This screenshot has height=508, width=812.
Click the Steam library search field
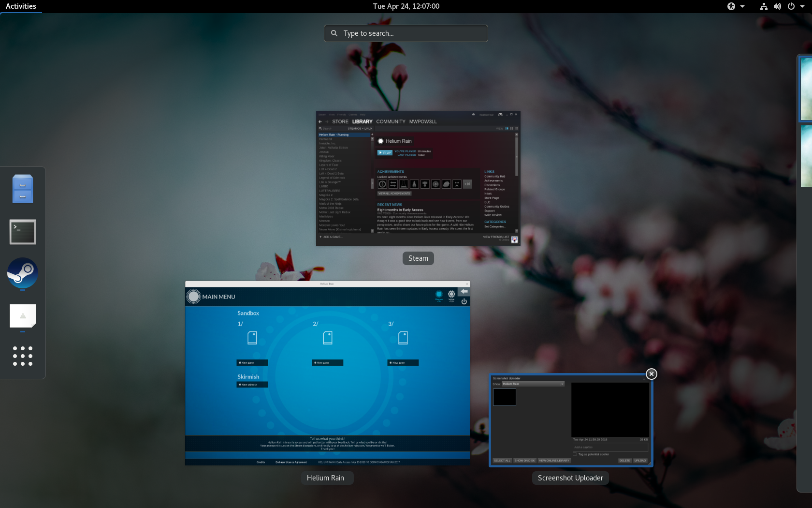(x=333, y=129)
